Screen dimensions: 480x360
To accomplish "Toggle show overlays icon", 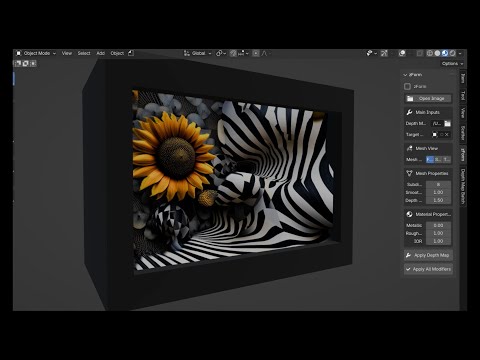I will point(402,53).
